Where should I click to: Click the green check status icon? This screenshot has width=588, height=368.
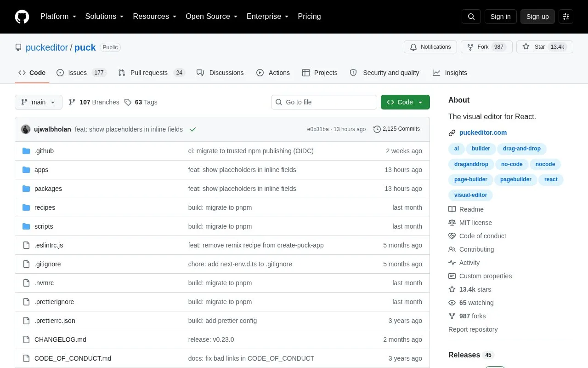pyautogui.click(x=193, y=129)
